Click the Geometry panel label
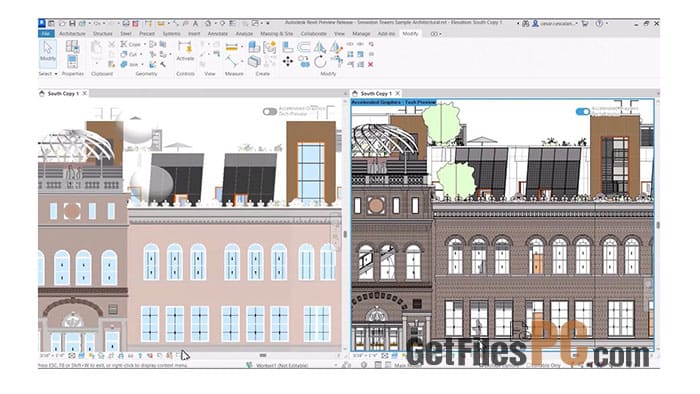 point(146,74)
